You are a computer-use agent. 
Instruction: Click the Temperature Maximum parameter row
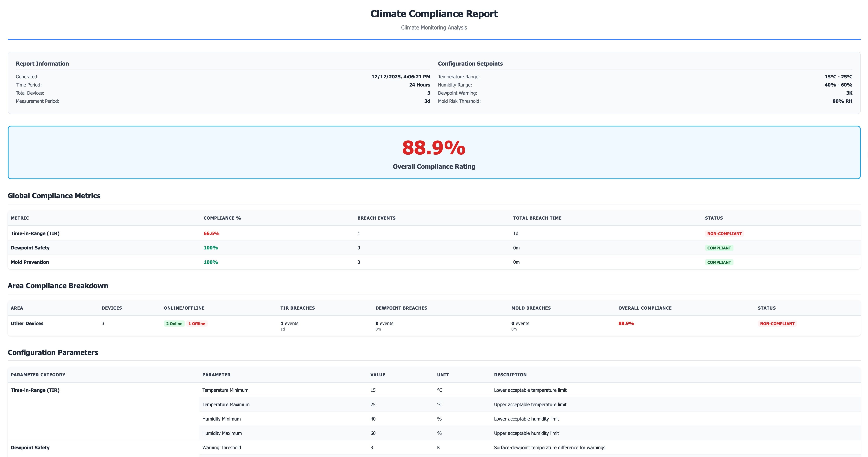coord(226,405)
